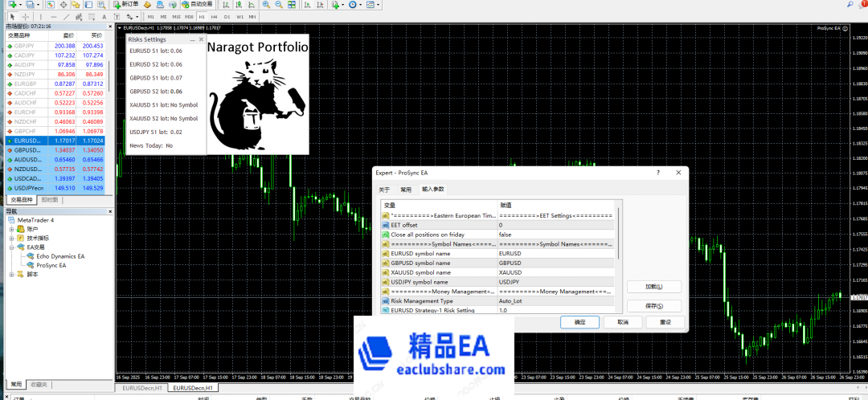
Task: Switch timeframe to M1
Action: (150, 17)
